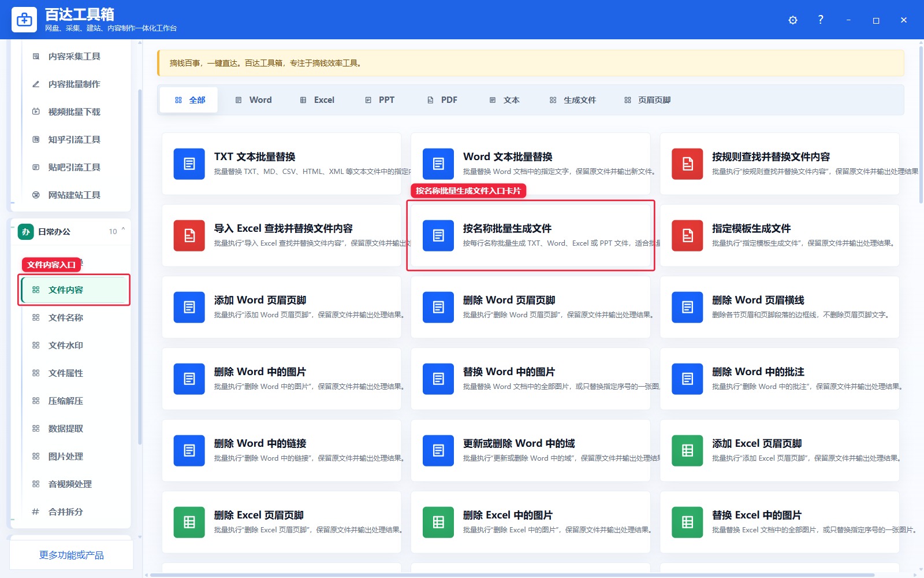
Task: Click the 更新或删除 Word 中的域 title
Action: [x=519, y=444]
